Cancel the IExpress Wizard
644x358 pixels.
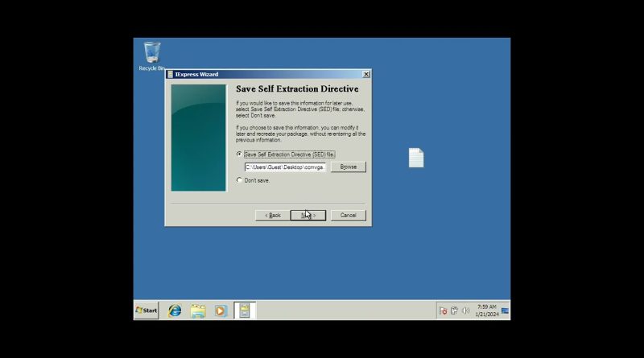(x=349, y=215)
